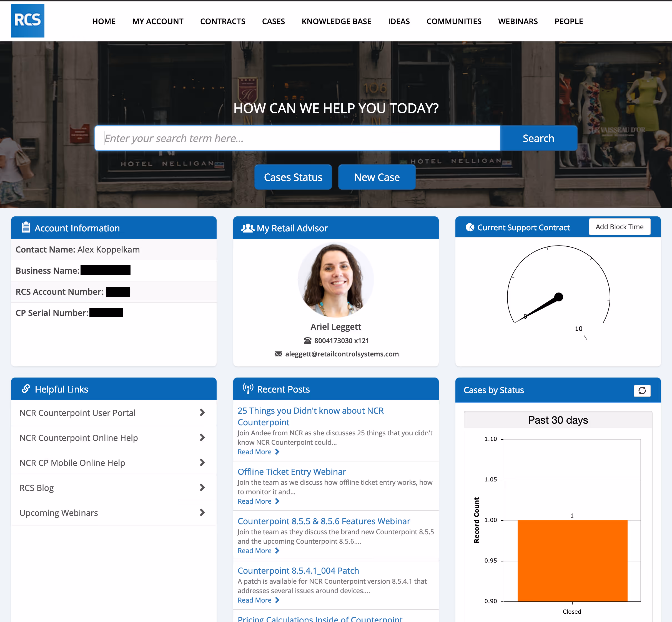Click the Current Support Contract gauge icon

click(x=470, y=228)
